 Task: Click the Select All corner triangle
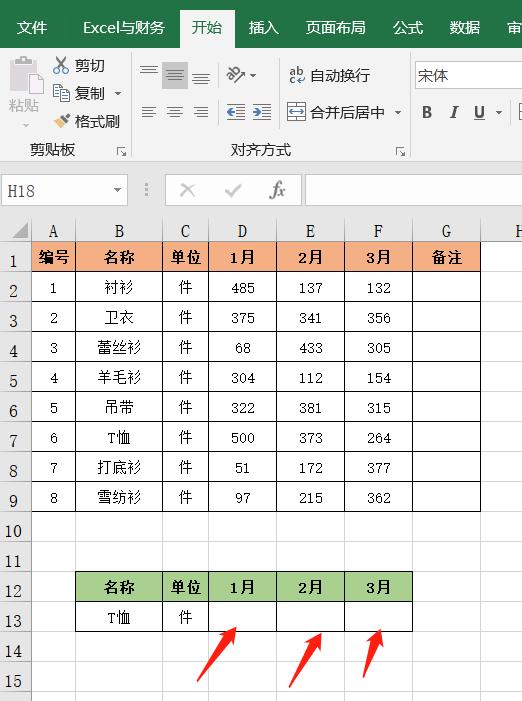20,231
